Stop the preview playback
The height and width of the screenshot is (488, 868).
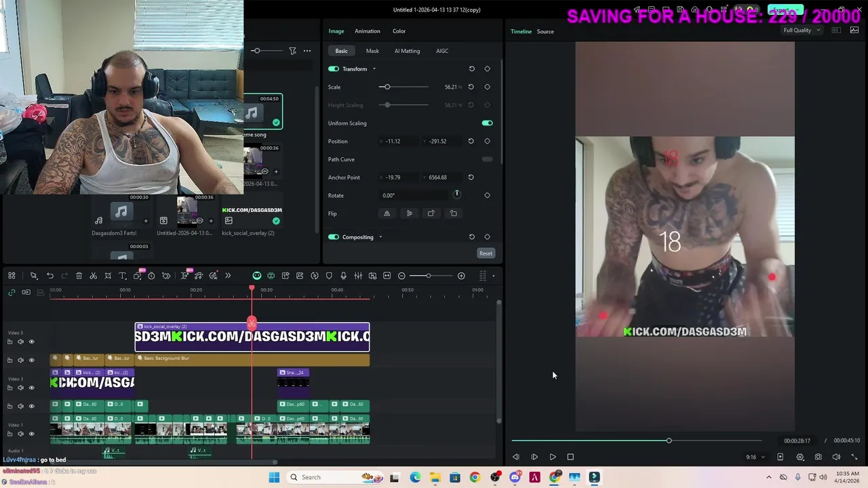pos(570,457)
